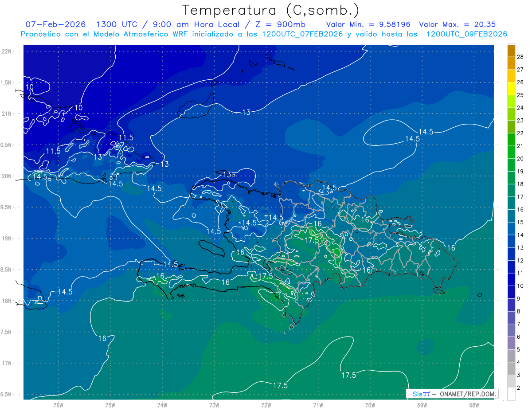Pick yellow legend swatch between 25 and 26
This screenshot has width=532, height=411.
(511, 89)
